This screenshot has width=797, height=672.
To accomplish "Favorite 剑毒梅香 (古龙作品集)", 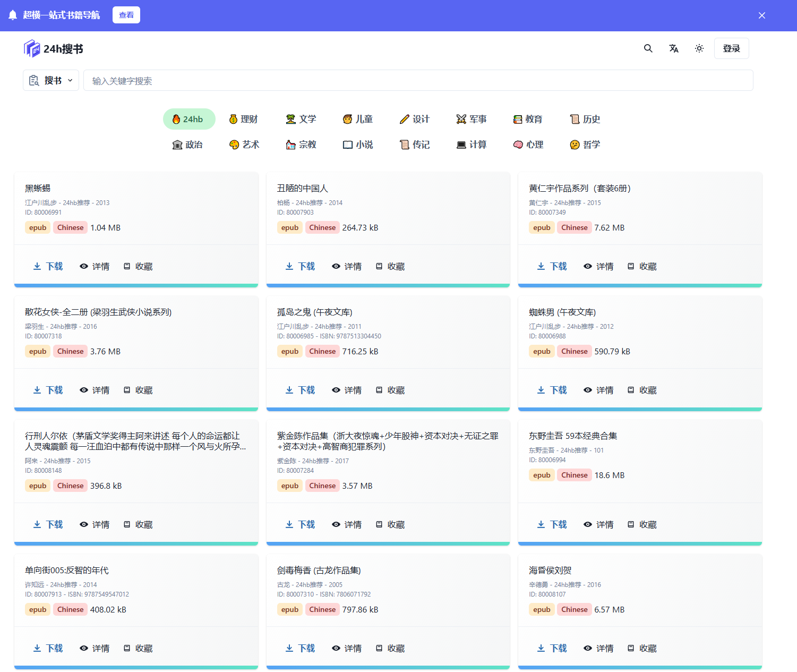I will pos(390,648).
